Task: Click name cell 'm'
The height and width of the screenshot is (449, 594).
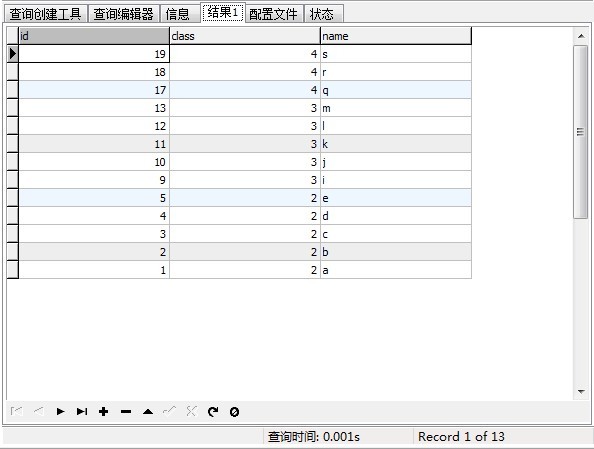Action: pyautogui.click(x=396, y=108)
